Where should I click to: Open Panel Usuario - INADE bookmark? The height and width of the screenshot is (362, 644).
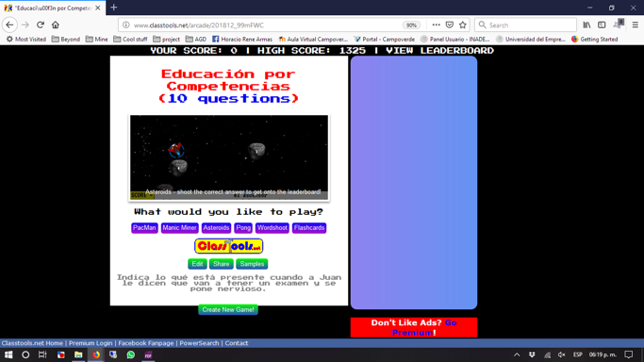(455, 39)
